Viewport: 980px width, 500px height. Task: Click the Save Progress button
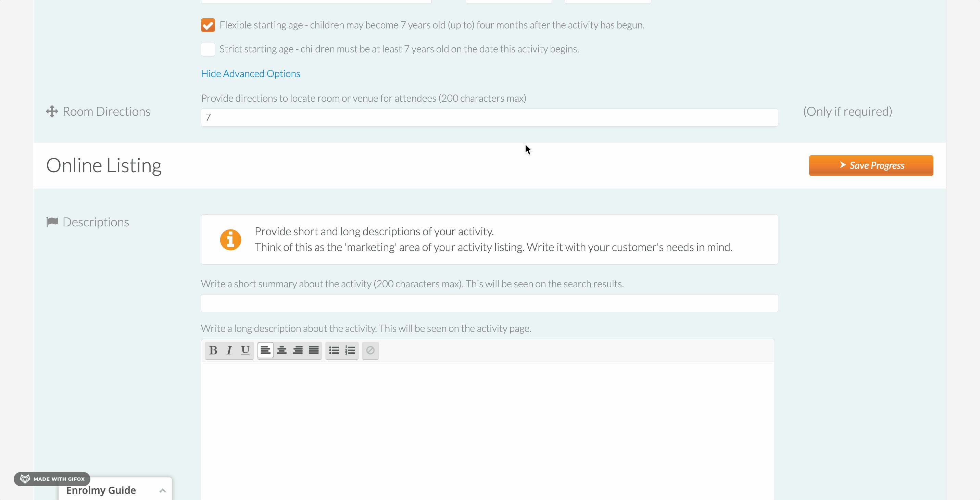click(x=871, y=165)
